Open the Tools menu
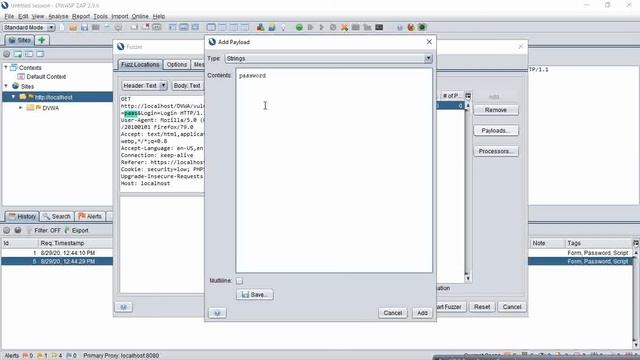The width and height of the screenshot is (640, 360). pos(100,16)
